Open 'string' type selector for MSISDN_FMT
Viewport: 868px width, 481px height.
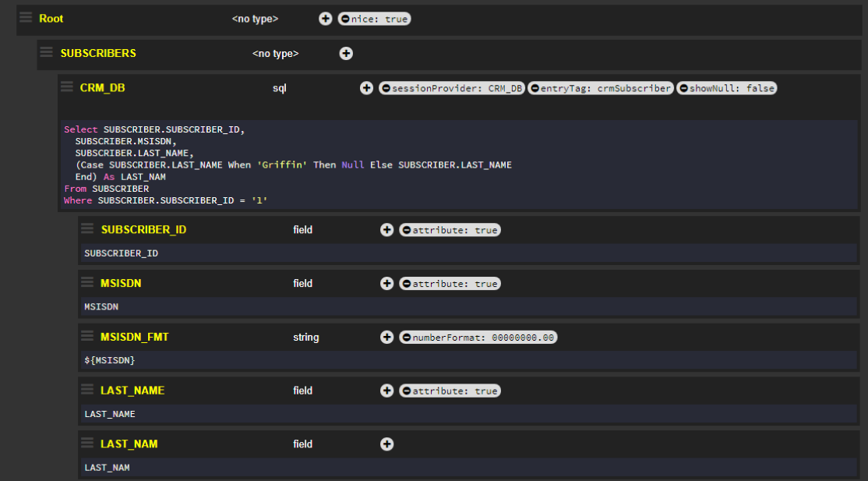click(305, 338)
